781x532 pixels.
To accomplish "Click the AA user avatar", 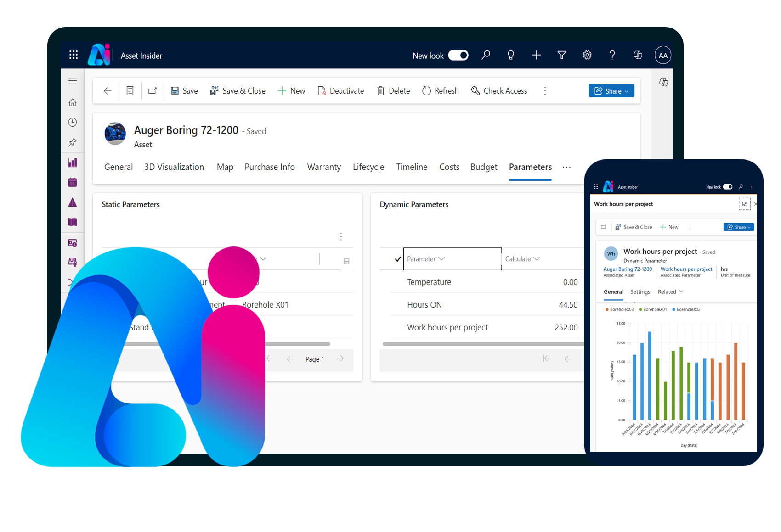I will click(663, 56).
